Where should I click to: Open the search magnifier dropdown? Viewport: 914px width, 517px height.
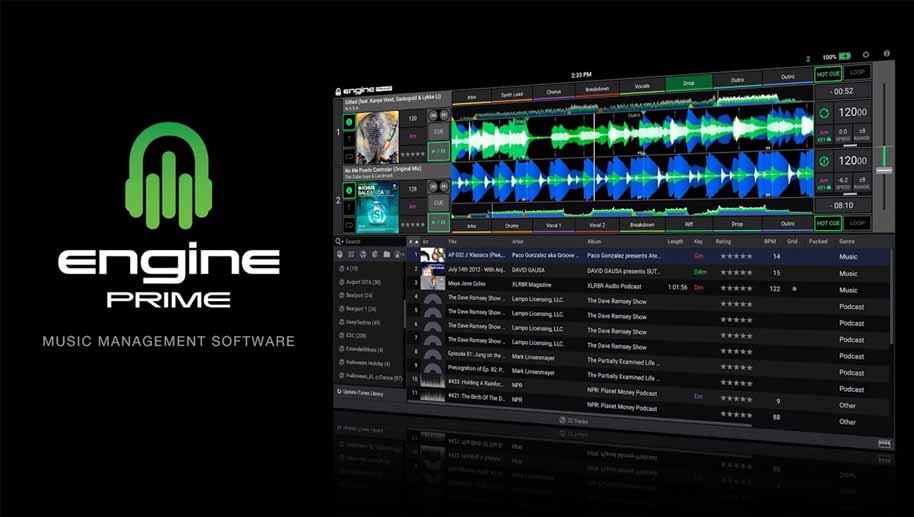[x=339, y=241]
